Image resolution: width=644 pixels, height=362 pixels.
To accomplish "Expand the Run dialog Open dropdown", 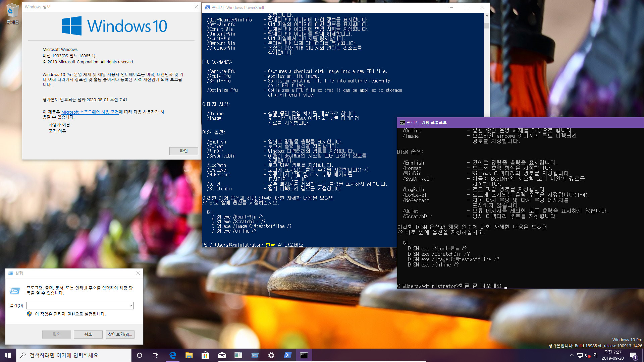I will click(x=130, y=306).
